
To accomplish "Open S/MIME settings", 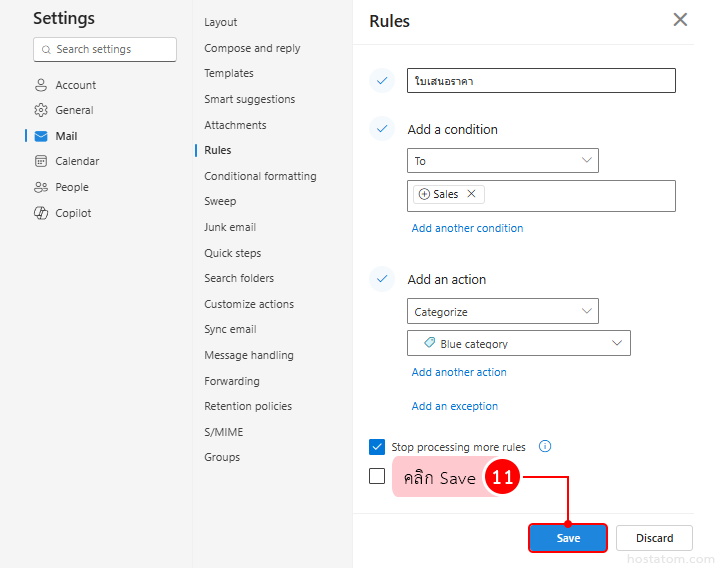I will pyautogui.click(x=224, y=432).
